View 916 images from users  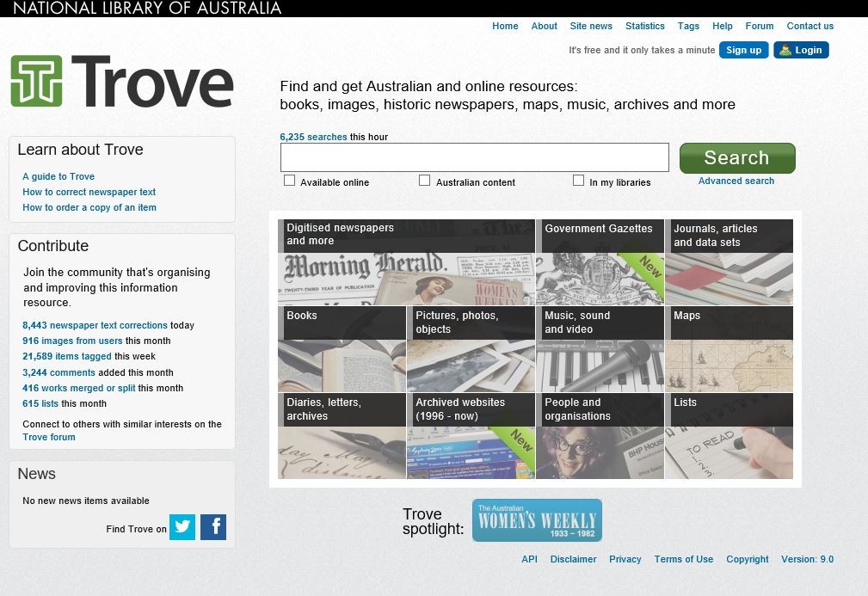coord(72,341)
